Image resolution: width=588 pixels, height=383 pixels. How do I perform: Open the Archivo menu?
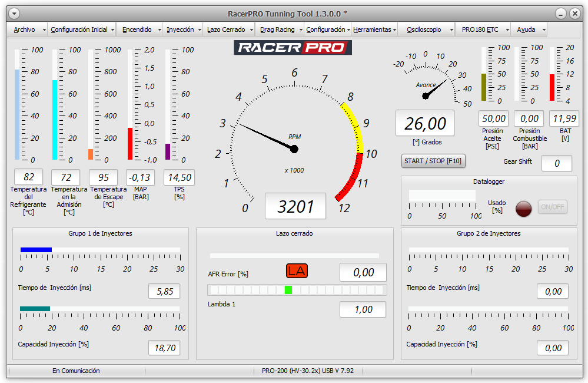click(24, 29)
